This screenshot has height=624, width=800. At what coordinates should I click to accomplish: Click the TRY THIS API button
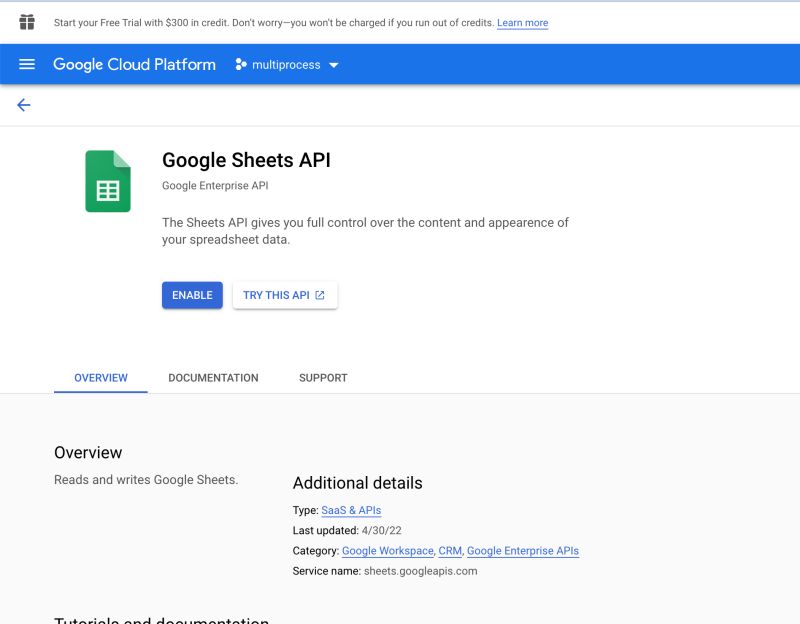(276, 295)
